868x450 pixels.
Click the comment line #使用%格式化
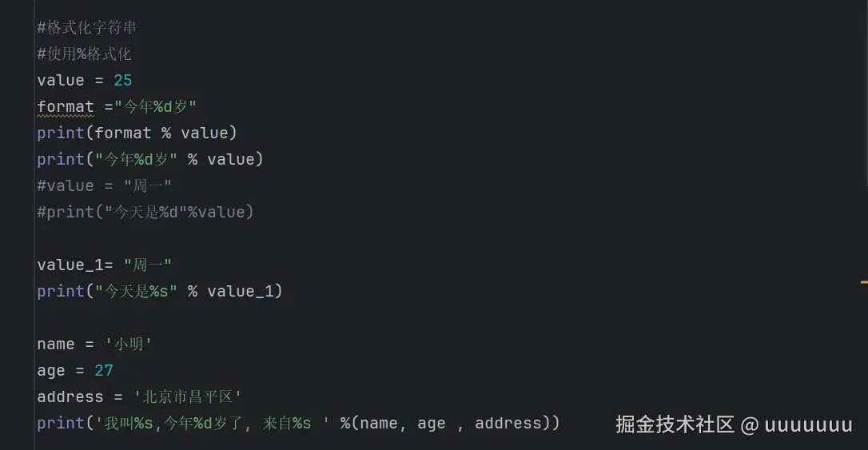pyautogui.click(x=84, y=54)
